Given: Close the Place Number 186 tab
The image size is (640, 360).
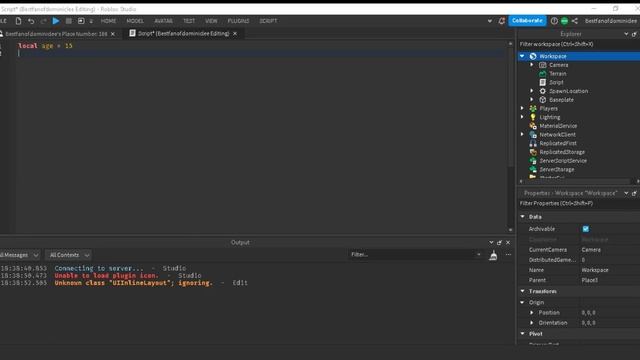Looking at the screenshot, I should pos(113,34).
